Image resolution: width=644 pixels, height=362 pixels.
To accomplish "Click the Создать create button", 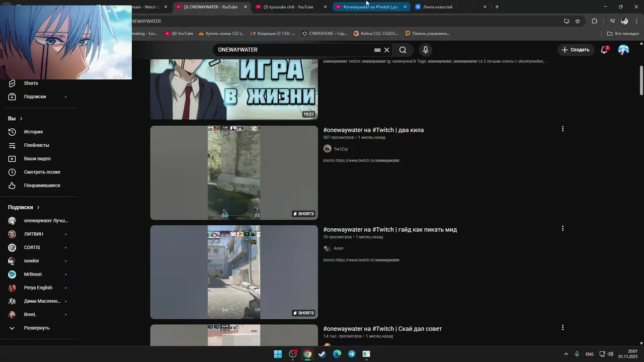I will click(576, 50).
